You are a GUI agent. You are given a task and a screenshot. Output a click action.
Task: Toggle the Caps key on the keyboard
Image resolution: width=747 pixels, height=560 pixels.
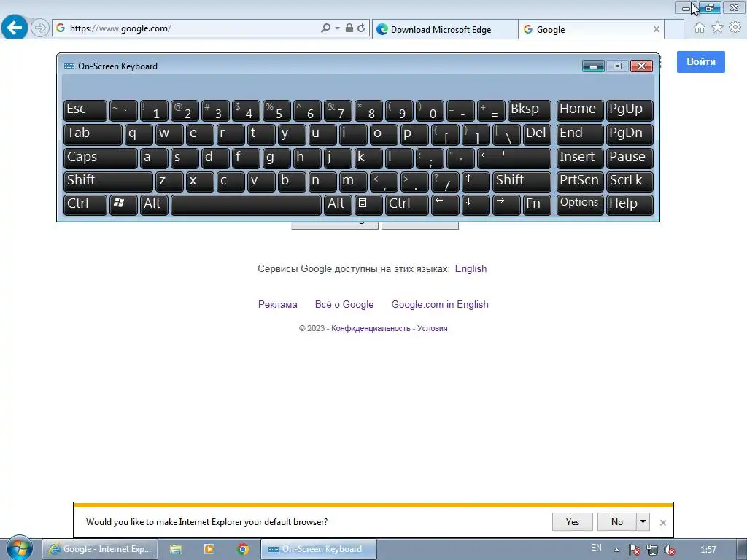pos(101,158)
